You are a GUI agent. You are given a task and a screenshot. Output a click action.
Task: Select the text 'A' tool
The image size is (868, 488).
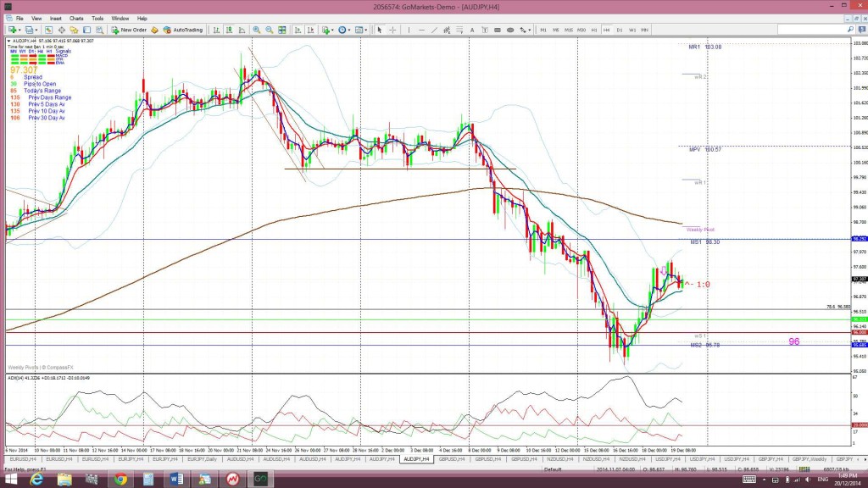(x=472, y=30)
